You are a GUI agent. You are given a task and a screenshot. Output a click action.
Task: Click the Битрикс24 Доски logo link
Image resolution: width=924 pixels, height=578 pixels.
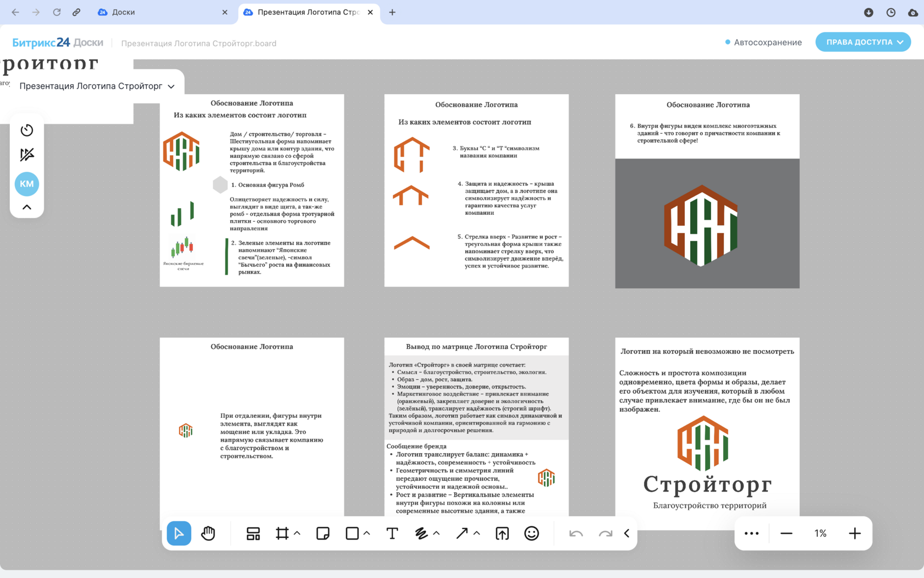pos(58,42)
